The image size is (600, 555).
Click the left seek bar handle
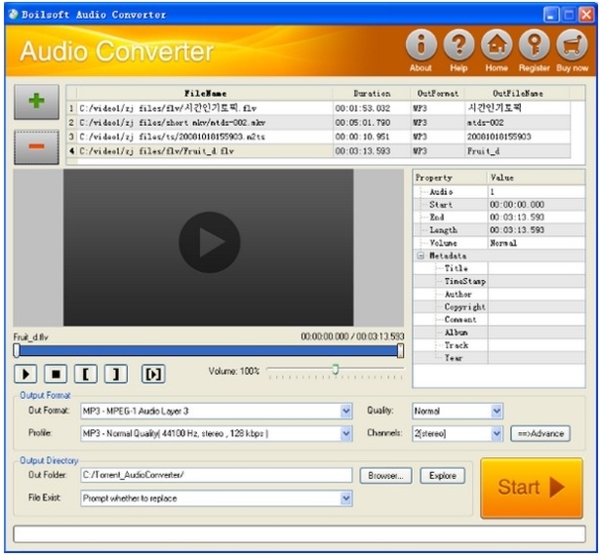[16, 351]
